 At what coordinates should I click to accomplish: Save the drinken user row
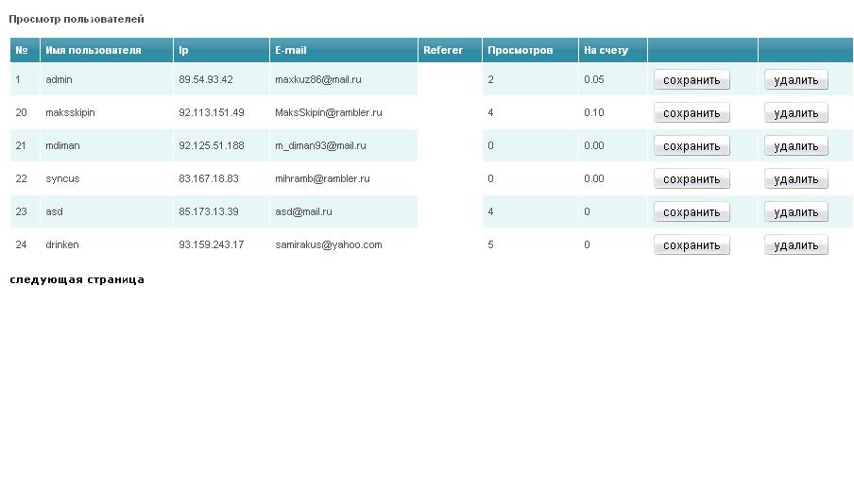(692, 245)
